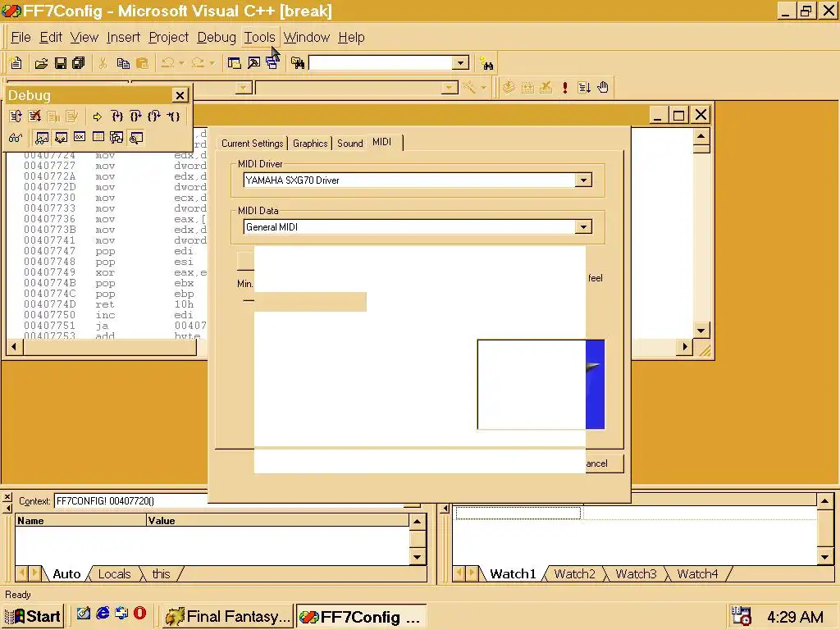Viewport: 840px width, 630px height.
Task: Open the Help menu
Action: pos(351,38)
